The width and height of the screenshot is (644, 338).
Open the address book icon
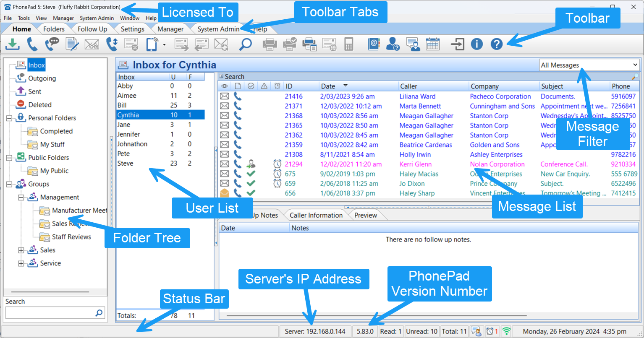[374, 44]
